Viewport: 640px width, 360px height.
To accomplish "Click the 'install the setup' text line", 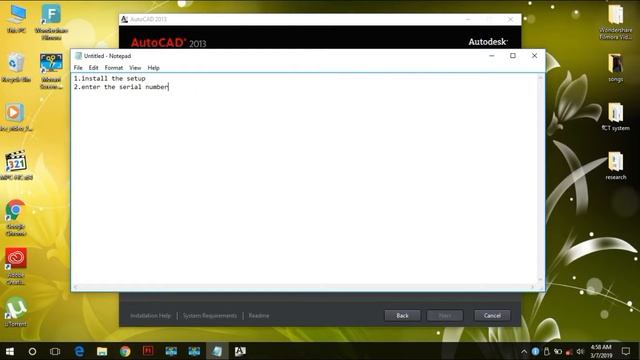I will tap(109, 78).
